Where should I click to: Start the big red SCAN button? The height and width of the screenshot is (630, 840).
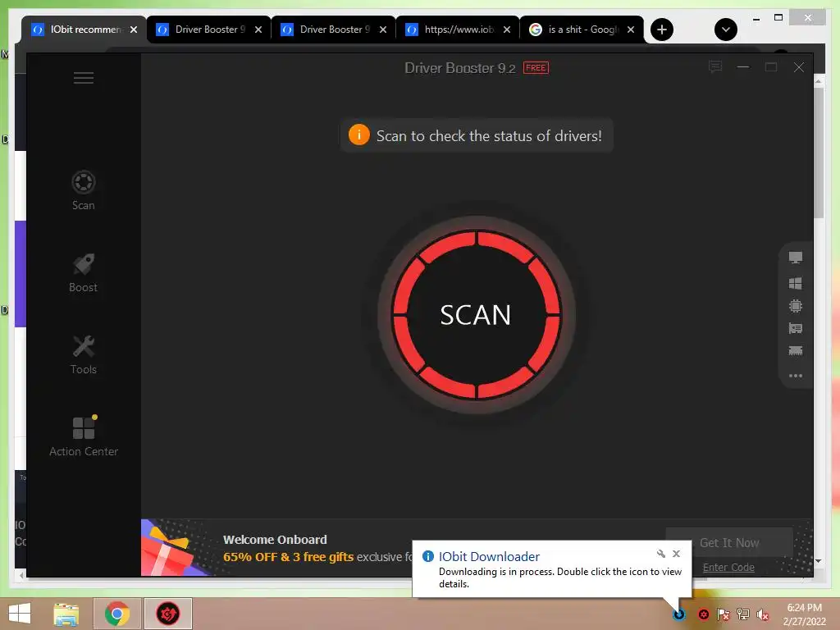pos(477,315)
